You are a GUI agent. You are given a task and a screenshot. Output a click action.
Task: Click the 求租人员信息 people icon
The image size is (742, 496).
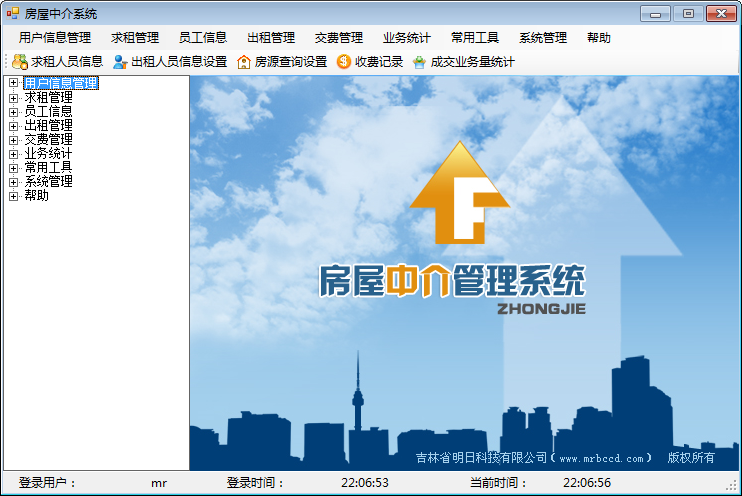pyautogui.click(x=20, y=62)
